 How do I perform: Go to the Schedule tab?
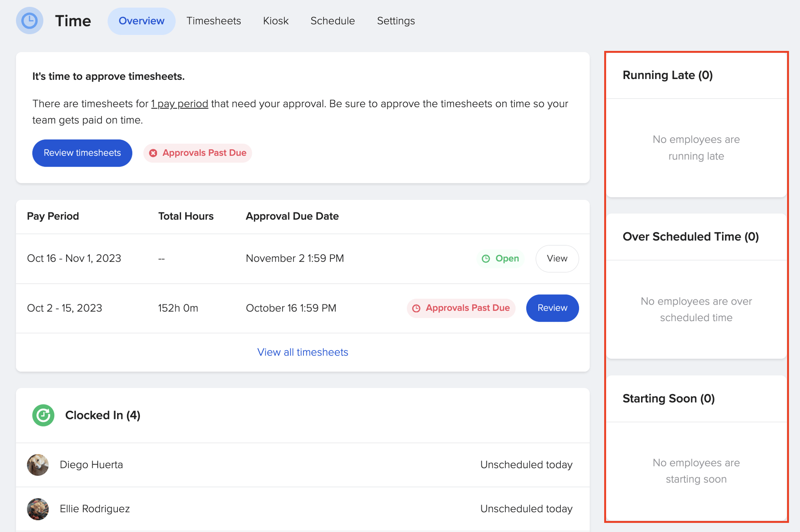pyautogui.click(x=332, y=21)
